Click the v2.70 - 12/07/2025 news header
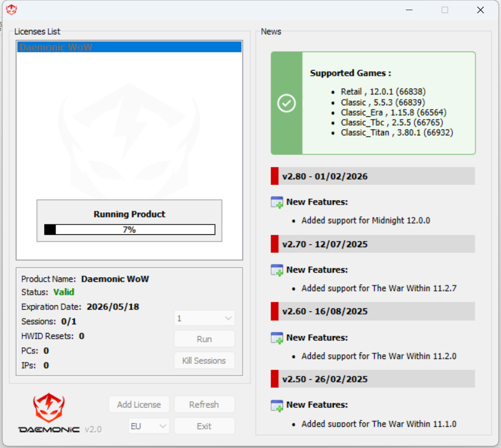 coord(372,244)
